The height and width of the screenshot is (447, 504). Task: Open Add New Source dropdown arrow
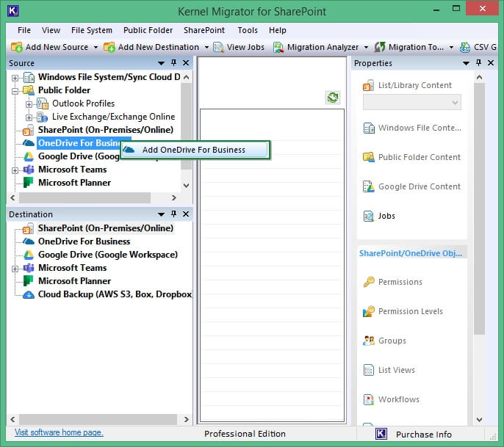pos(96,48)
